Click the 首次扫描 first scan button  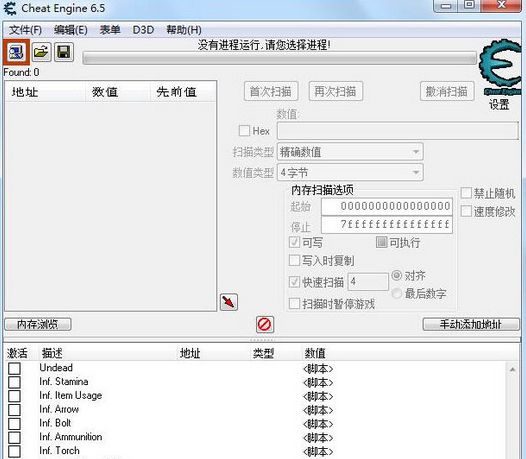coord(271,91)
